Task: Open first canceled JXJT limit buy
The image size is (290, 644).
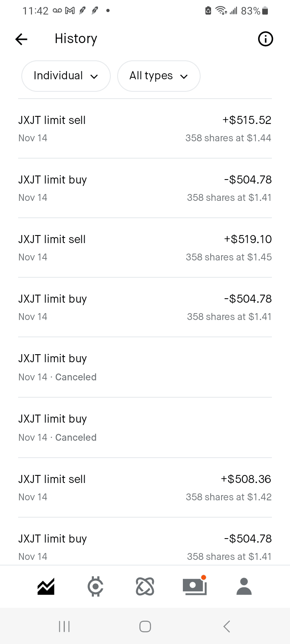Action: point(145,367)
